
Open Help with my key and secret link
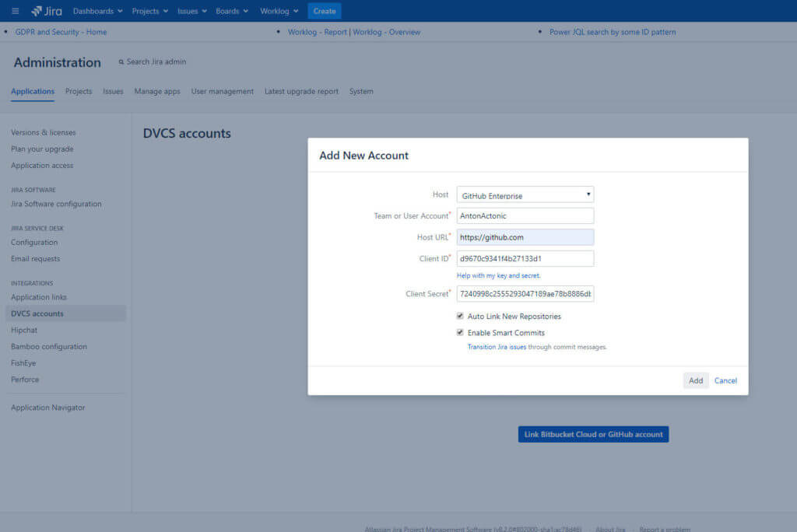click(498, 275)
